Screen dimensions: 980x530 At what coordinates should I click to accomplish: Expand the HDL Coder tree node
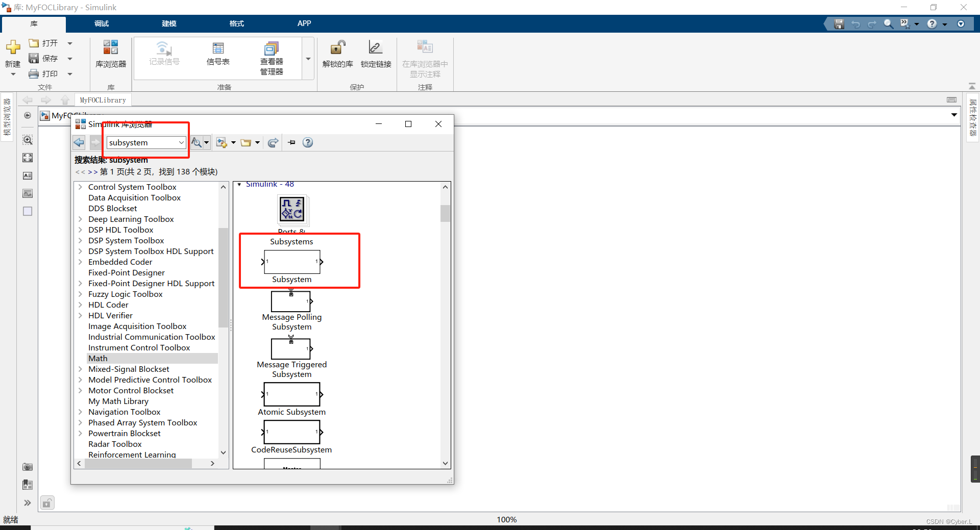80,305
